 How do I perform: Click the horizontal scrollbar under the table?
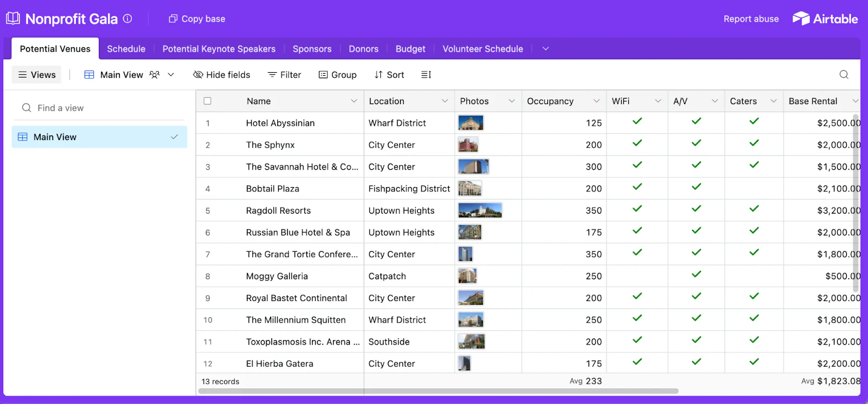tap(438, 391)
